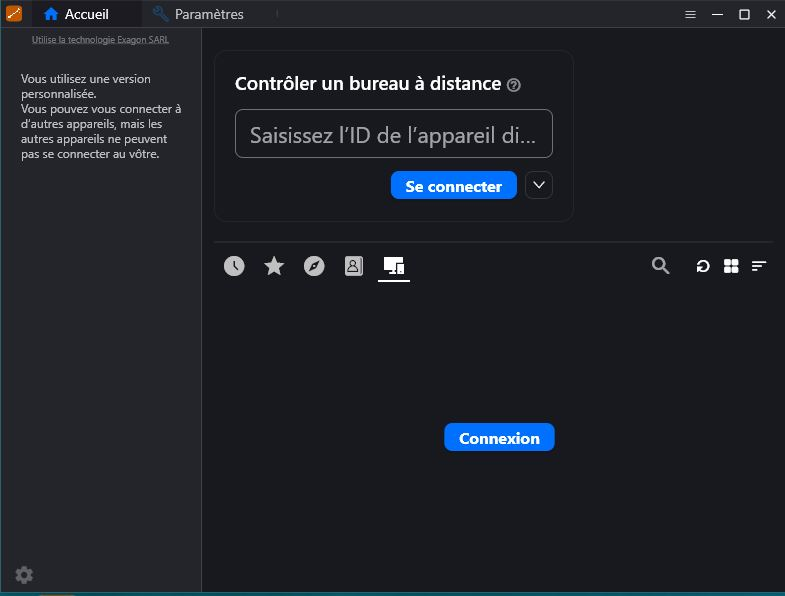The width and height of the screenshot is (785, 596).
Task: Expand connection options dropdown arrow
Action: click(539, 185)
